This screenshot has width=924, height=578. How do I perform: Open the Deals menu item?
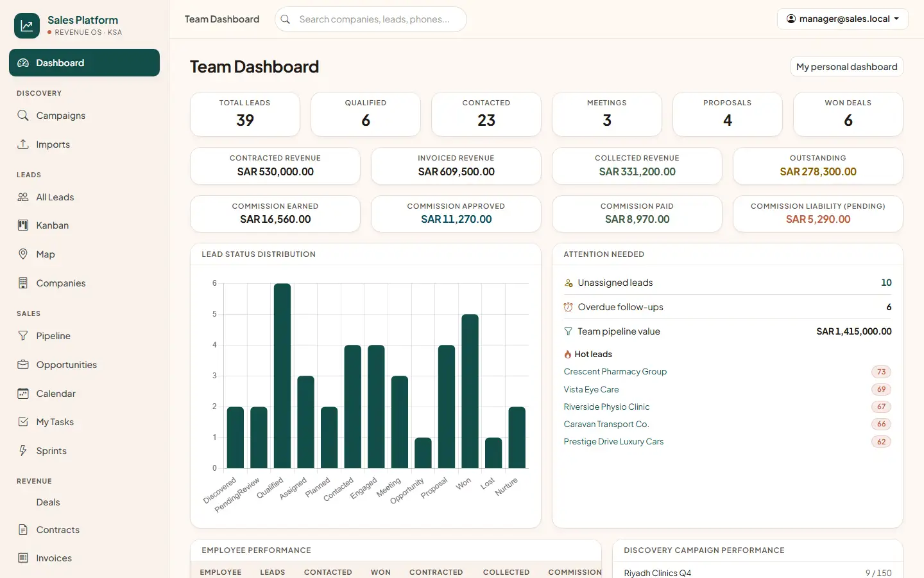48,502
